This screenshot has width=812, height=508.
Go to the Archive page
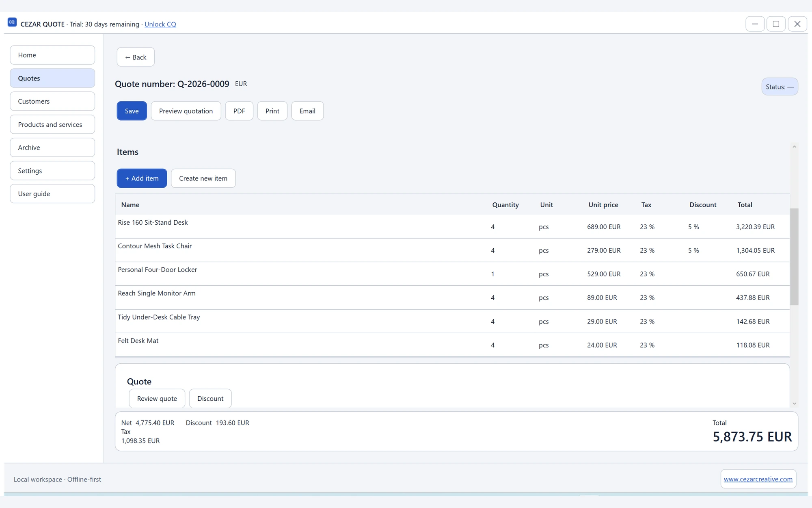[52, 148]
